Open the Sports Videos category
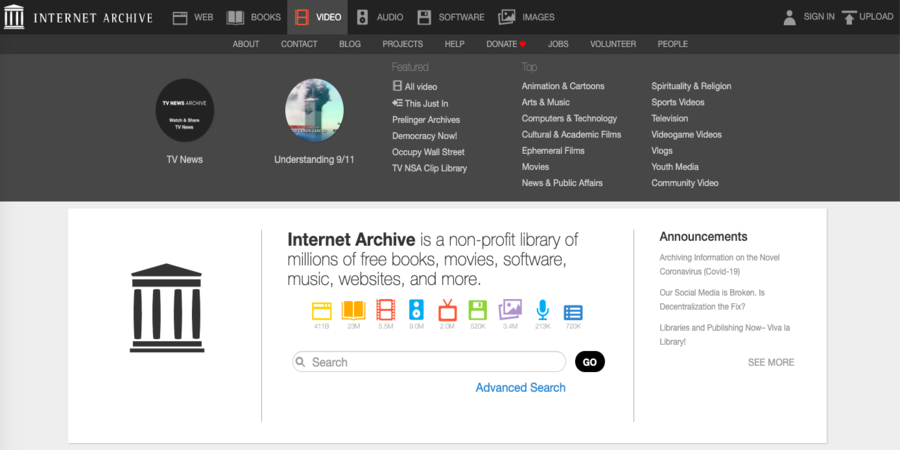 (x=678, y=102)
